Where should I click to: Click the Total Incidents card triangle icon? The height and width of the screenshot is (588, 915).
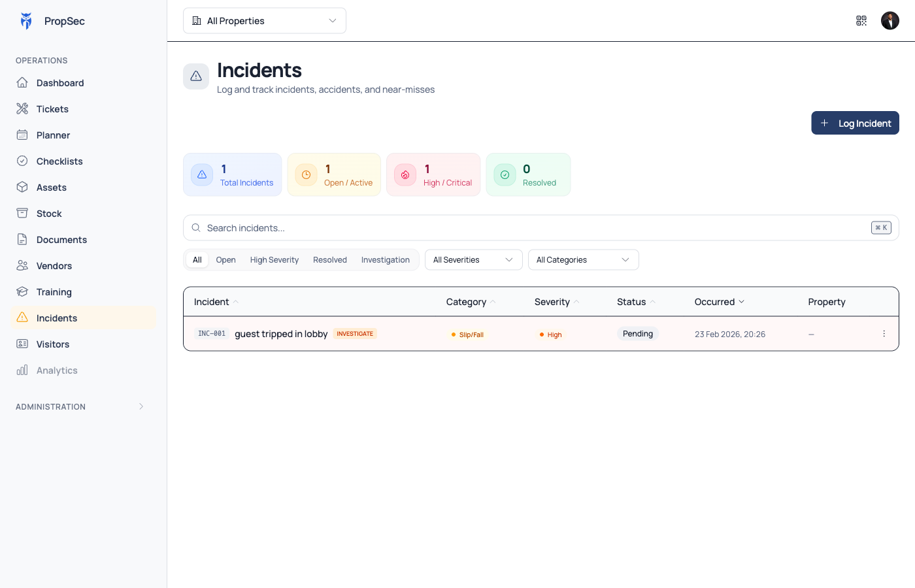tap(202, 174)
